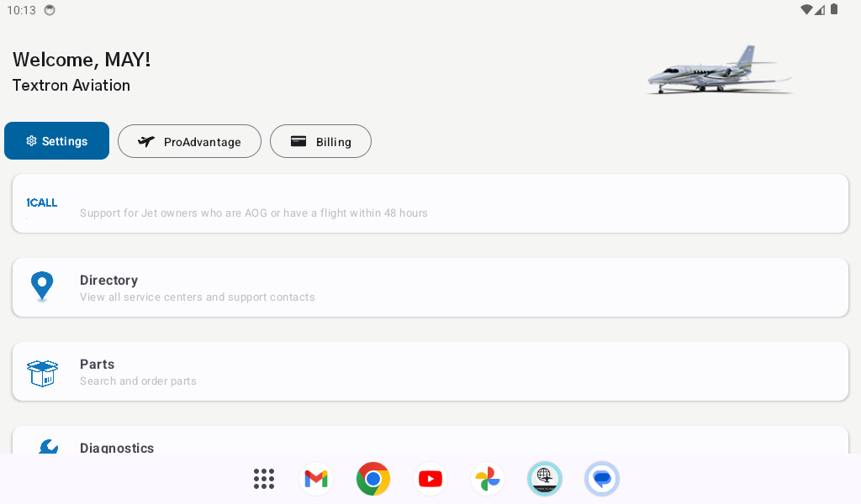Image resolution: width=861 pixels, height=504 pixels.
Task: Click the airplane icon in ProAdvantage
Action: [x=146, y=141]
